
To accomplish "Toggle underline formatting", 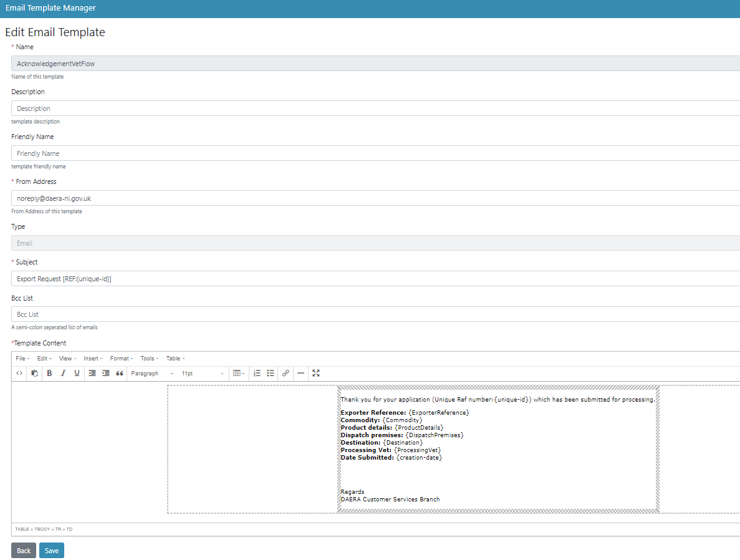I will coord(77,373).
